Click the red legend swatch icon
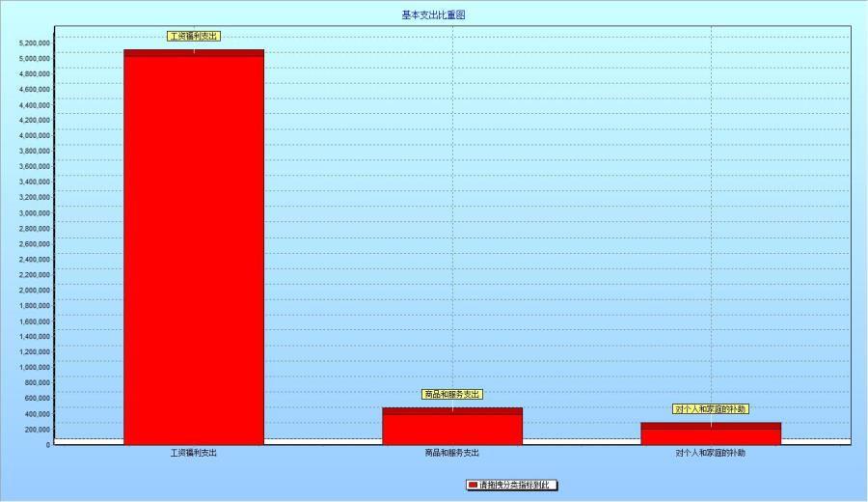Image resolution: width=868 pixels, height=502 pixels. click(473, 485)
